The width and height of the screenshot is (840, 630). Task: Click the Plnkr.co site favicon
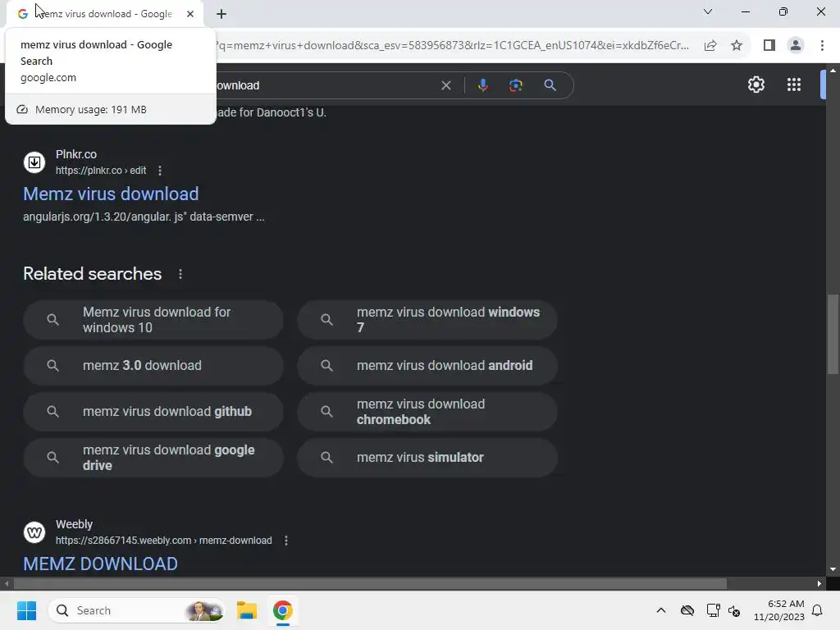(x=34, y=162)
